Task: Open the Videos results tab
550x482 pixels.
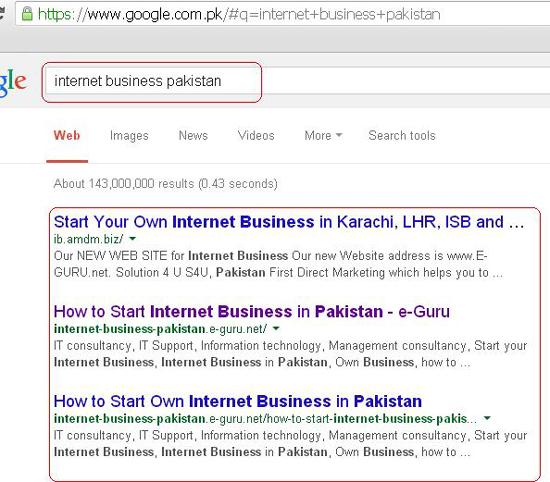Action: click(256, 135)
